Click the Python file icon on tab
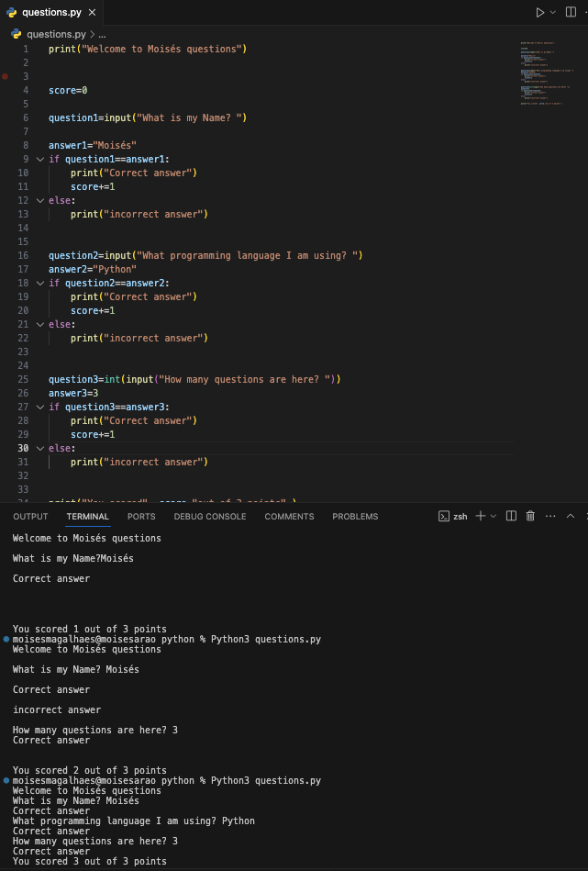The height and width of the screenshot is (871, 588). [x=12, y=12]
